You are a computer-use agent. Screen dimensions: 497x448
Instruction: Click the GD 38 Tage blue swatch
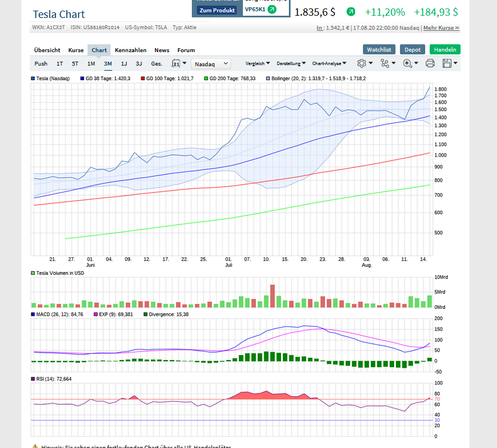(82, 78)
